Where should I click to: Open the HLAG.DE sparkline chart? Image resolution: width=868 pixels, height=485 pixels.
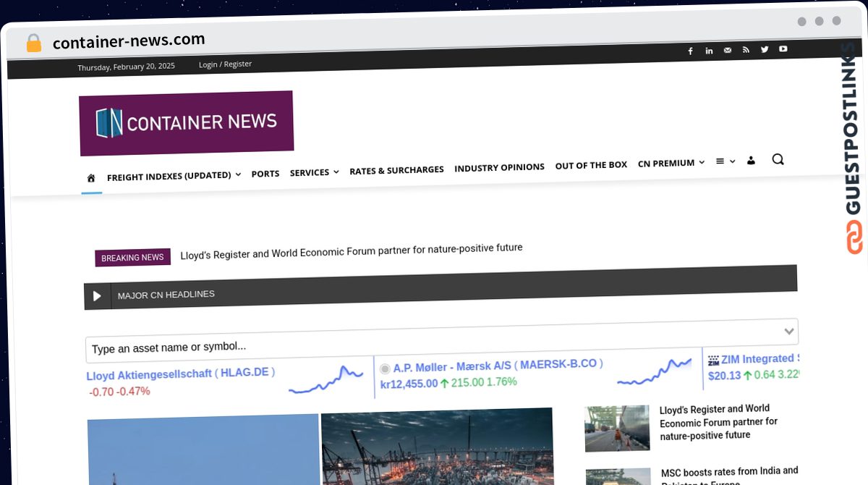325,379
